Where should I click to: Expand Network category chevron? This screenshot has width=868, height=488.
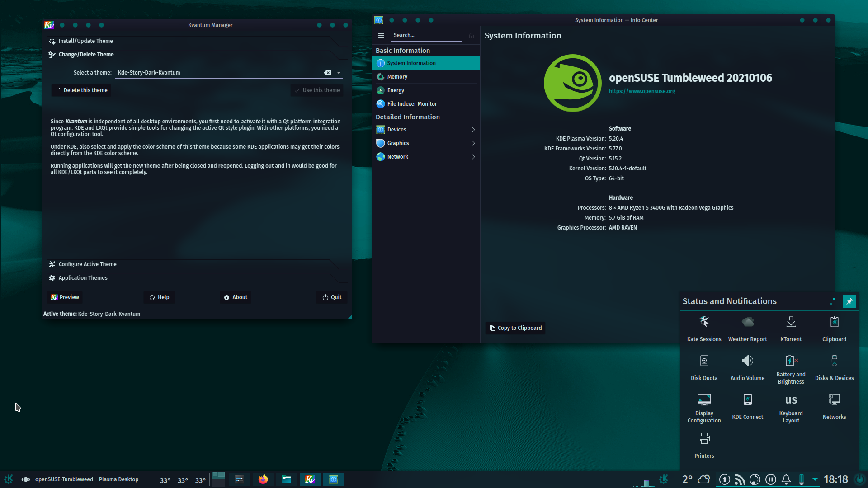click(473, 157)
